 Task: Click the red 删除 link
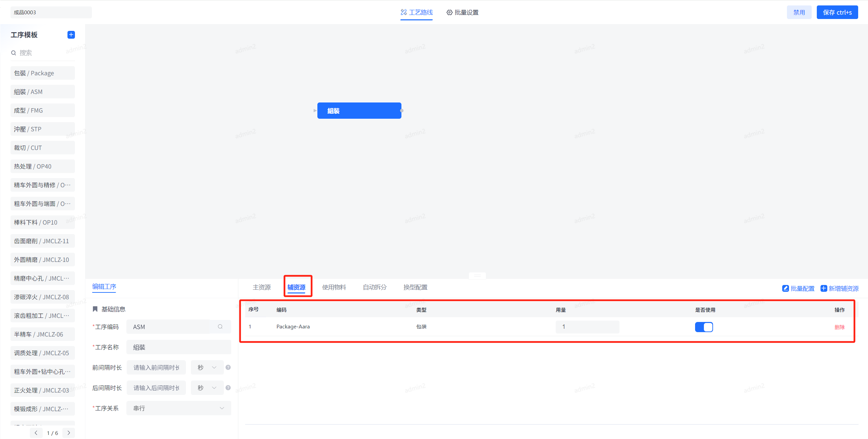839,327
